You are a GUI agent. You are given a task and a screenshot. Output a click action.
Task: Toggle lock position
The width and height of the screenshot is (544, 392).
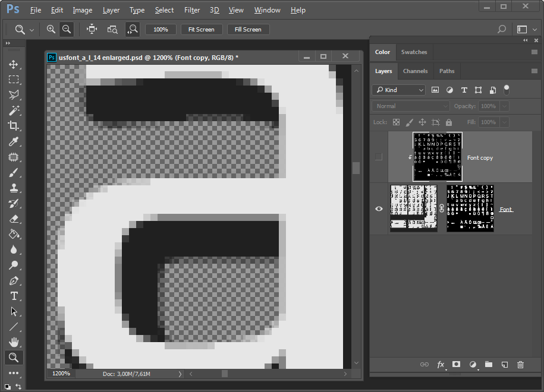[x=422, y=122]
